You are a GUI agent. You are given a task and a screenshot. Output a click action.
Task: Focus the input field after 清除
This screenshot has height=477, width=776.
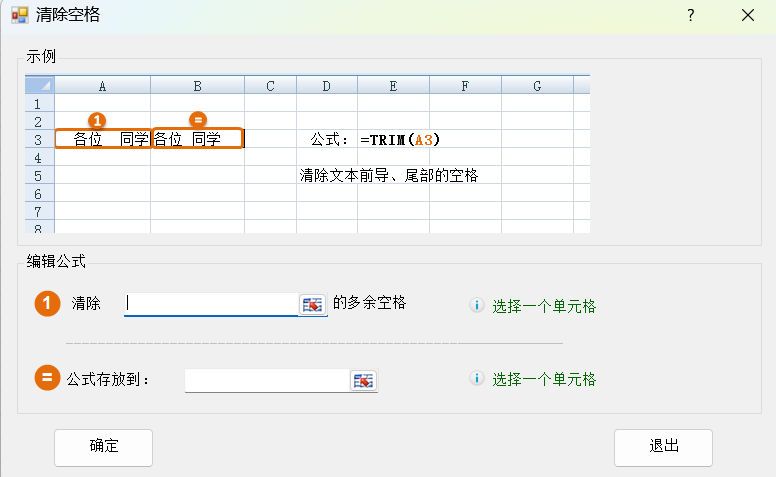[x=210, y=304]
